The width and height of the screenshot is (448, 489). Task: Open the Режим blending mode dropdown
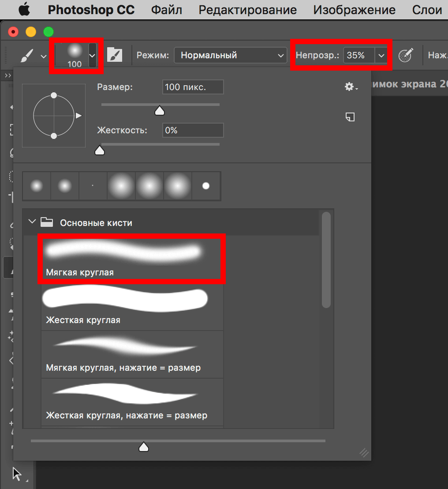pos(230,56)
